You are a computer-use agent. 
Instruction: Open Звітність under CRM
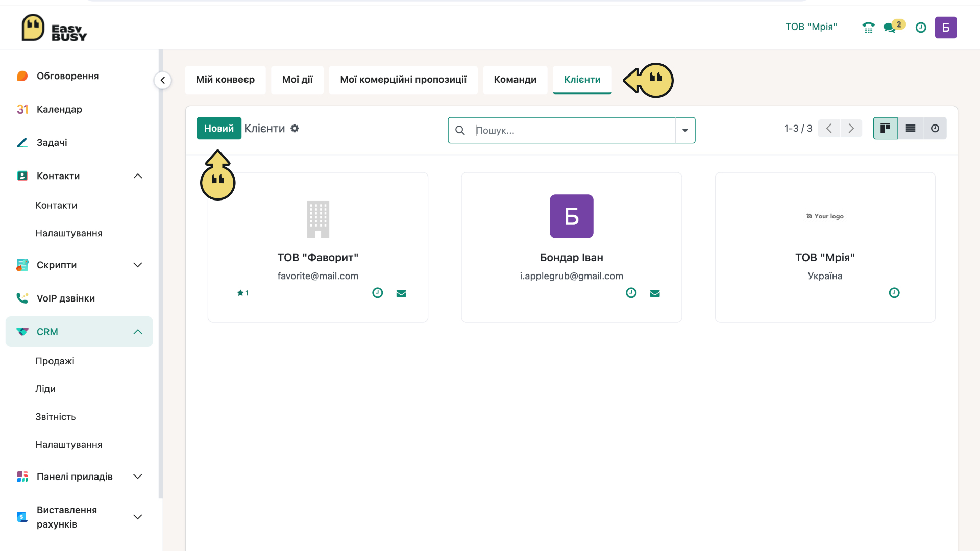tap(56, 417)
